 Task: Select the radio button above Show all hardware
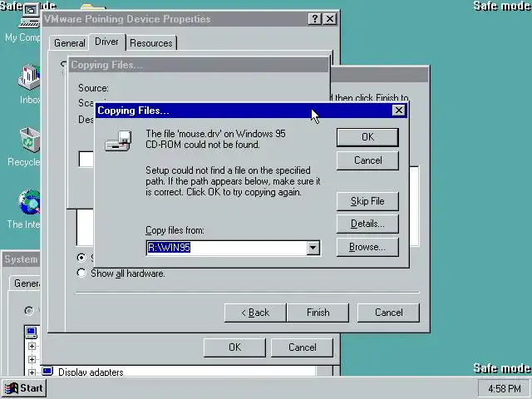pos(81,258)
